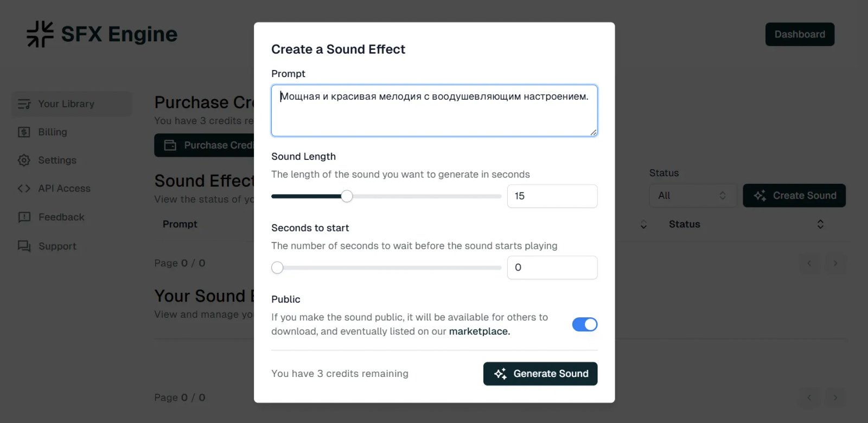Toggle the Public sound switch off
The height and width of the screenshot is (423, 868).
(584, 324)
